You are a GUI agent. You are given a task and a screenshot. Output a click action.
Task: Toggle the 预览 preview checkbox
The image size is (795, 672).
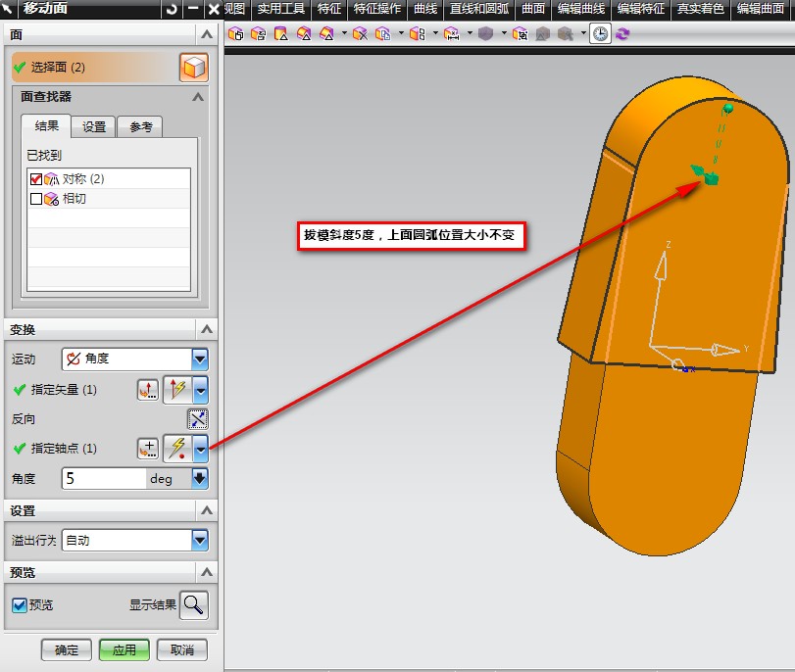(x=20, y=605)
